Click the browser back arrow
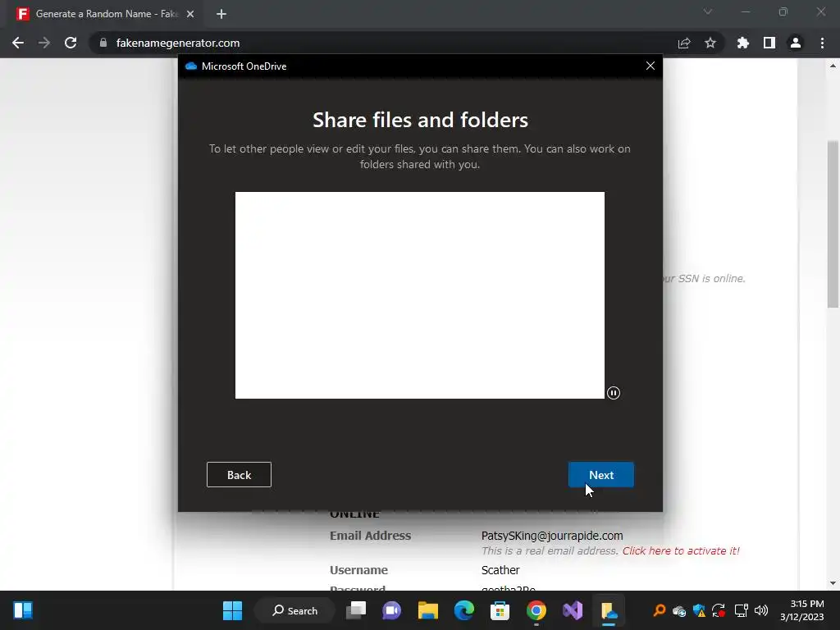 pyautogui.click(x=18, y=43)
